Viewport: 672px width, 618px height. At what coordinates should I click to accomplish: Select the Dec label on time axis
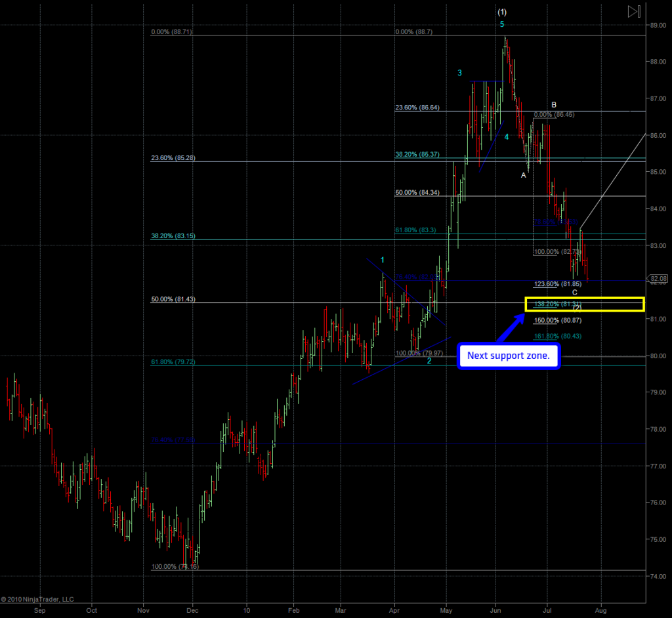[192, 611]
